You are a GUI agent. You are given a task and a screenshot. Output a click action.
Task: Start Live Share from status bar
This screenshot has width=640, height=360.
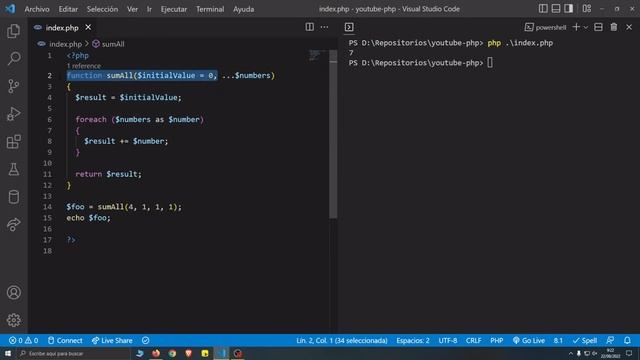[112, 340]
